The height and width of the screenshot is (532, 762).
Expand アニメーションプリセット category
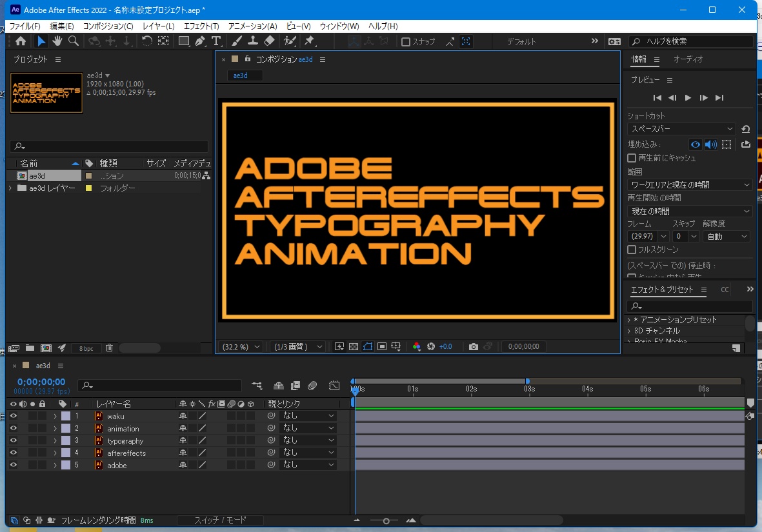tap(629, 320)
